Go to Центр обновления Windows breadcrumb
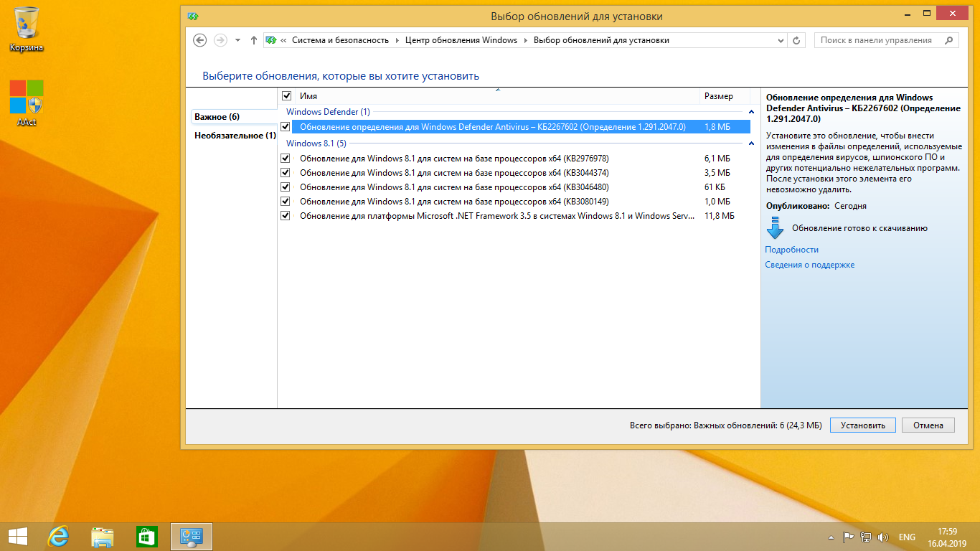The height and width of the screenshot is (551, 980). [461, 40]
